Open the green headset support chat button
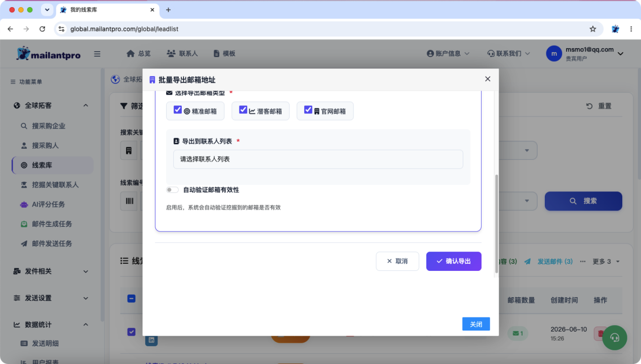The image size is (641, 364). (615, 338)
